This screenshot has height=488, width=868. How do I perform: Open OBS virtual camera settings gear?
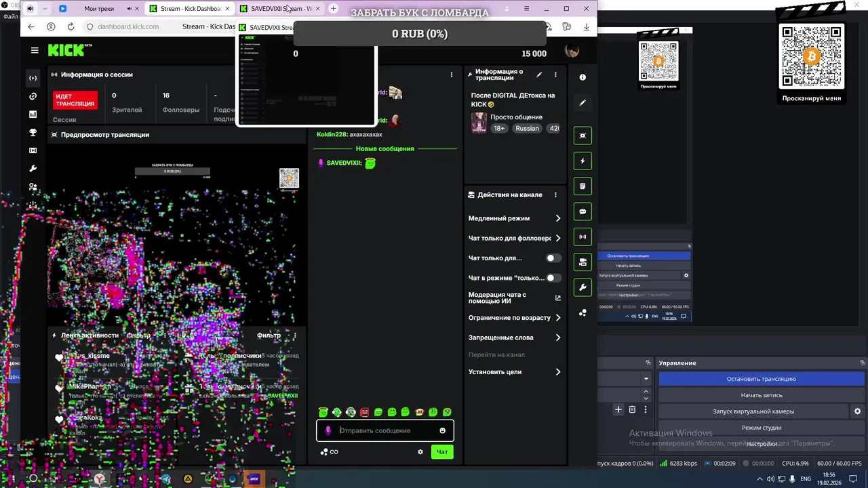[857, 411]
